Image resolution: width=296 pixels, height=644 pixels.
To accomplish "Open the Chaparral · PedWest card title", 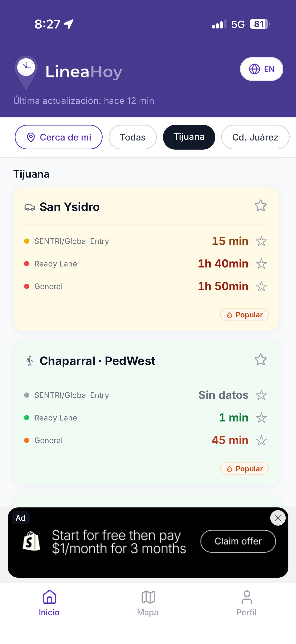I will coord(97,361).
